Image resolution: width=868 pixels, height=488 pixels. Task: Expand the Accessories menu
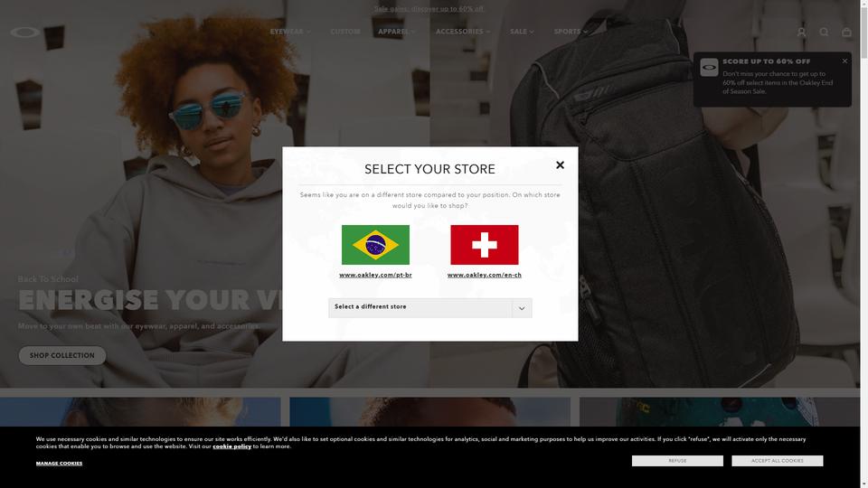point(463,32)
